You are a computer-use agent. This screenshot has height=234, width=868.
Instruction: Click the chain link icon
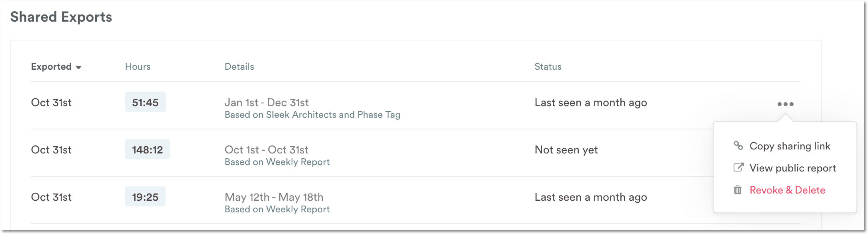point(738,145)
